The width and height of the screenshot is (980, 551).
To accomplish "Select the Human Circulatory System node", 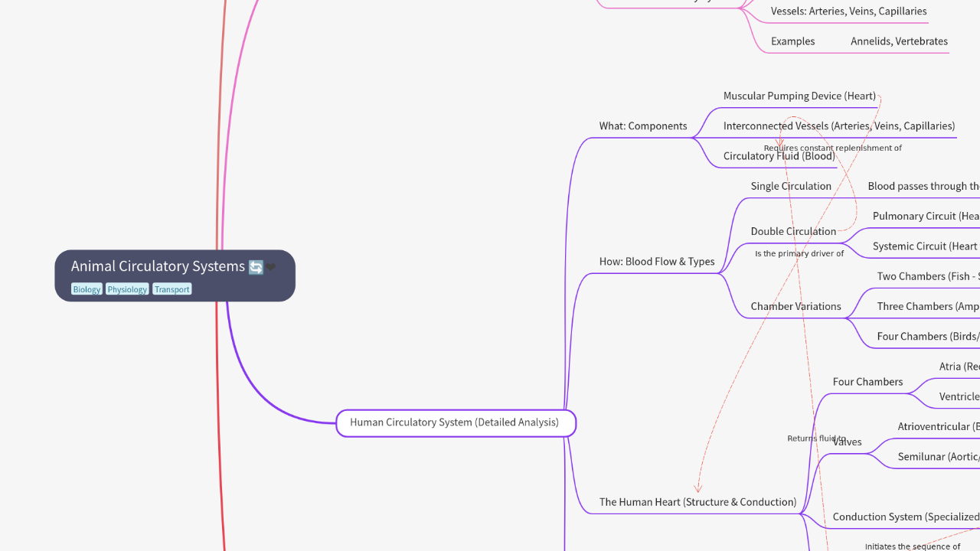I will (x=455, y=422).
